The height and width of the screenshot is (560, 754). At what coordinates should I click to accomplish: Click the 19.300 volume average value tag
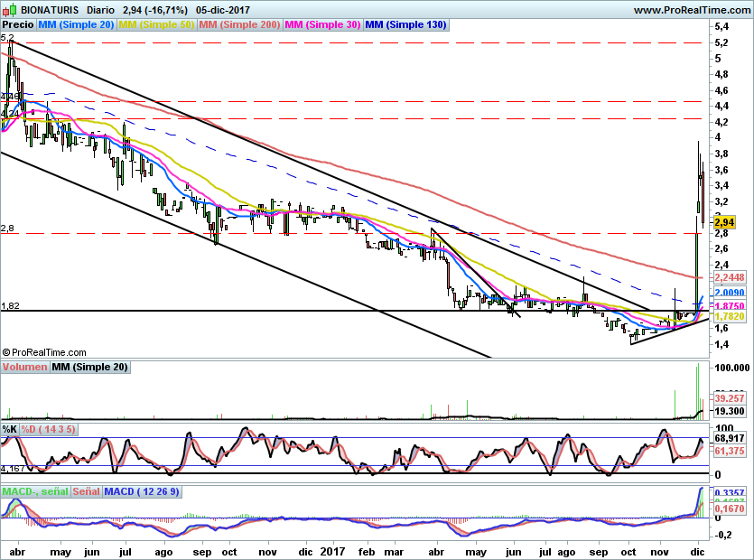point(730,411)
